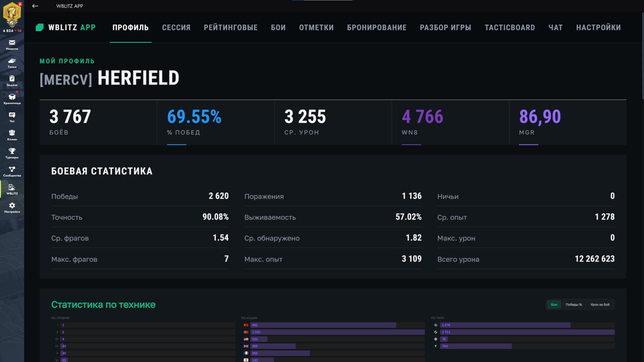
Task: Click the 86,90 MGR stat card
Action: 568,122
